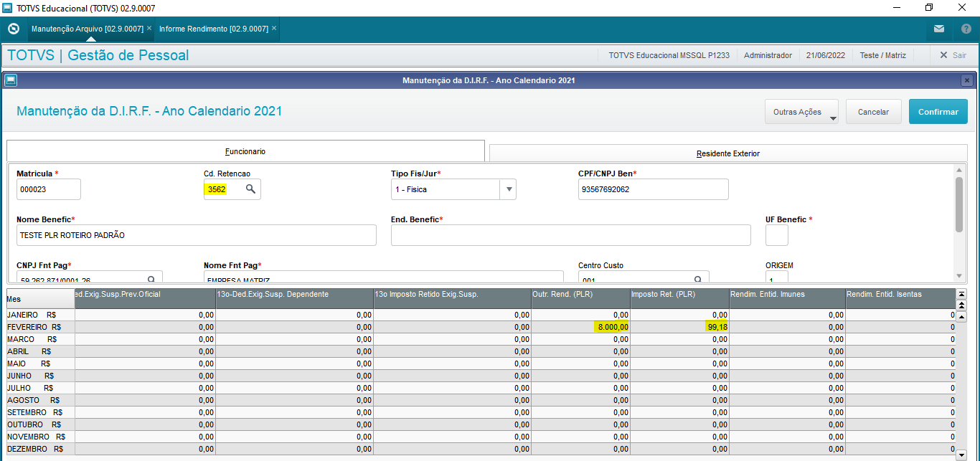Click the Matricula input field
Screen dimensions: 980x461
pos(49,189)
